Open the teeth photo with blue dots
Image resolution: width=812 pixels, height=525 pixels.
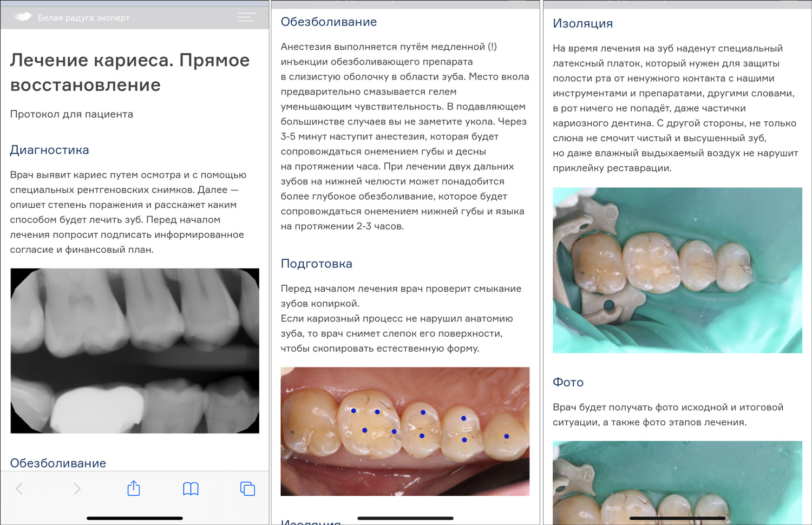click(405, 431)
